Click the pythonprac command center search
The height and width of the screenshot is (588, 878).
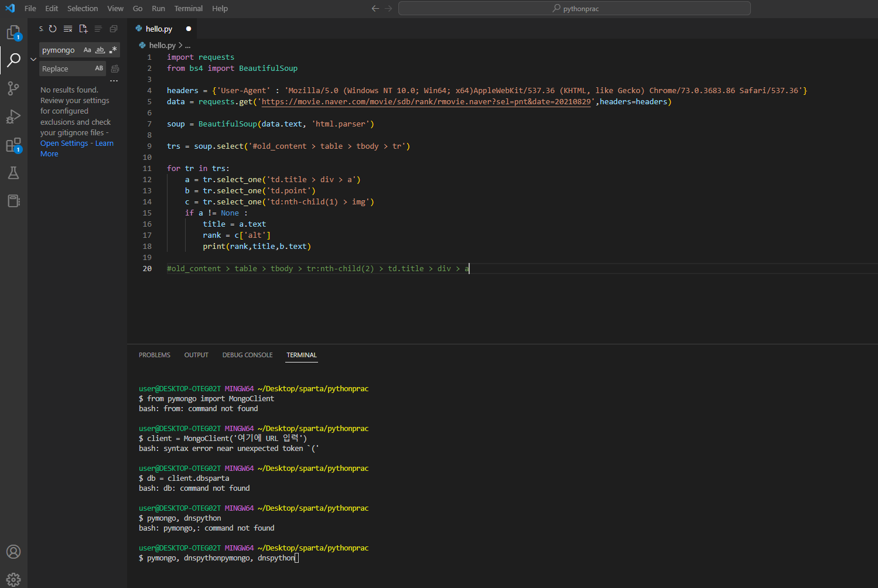click(x=574, y=8)
